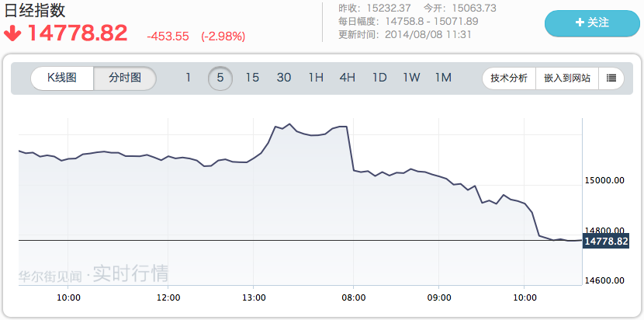
Task: Open 技术分析 technical analysis
Action: click(510, 78)
